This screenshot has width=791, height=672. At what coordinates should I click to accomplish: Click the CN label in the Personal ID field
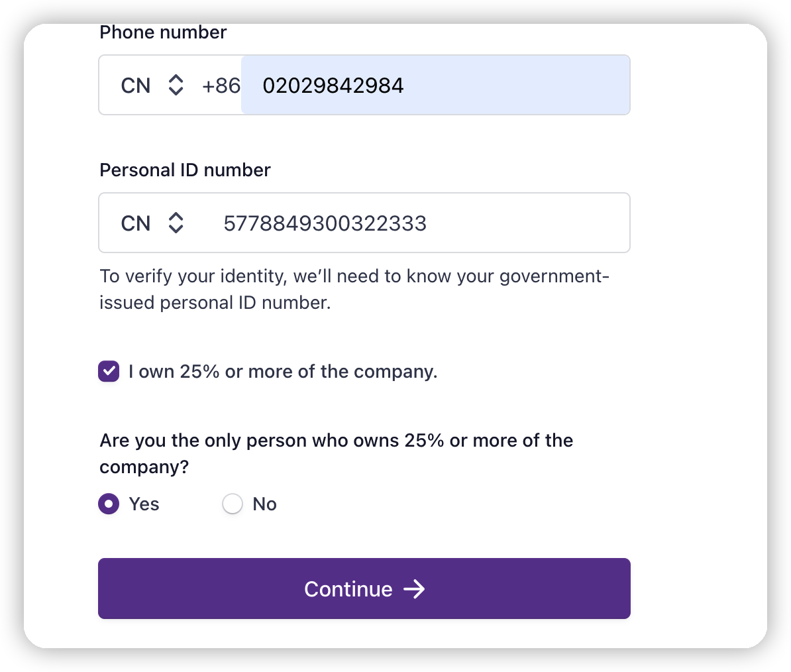pos(135,223)
